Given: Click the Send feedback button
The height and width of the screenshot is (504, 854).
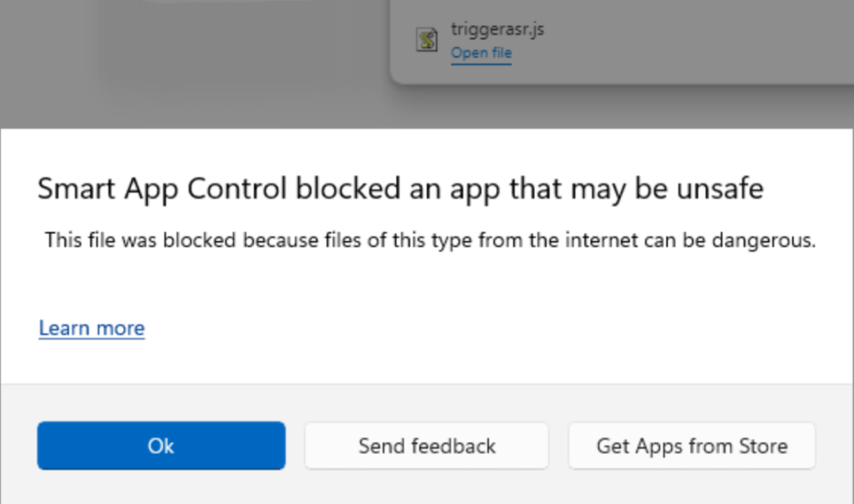Looking at the screenshot, I should pos(427,446).
